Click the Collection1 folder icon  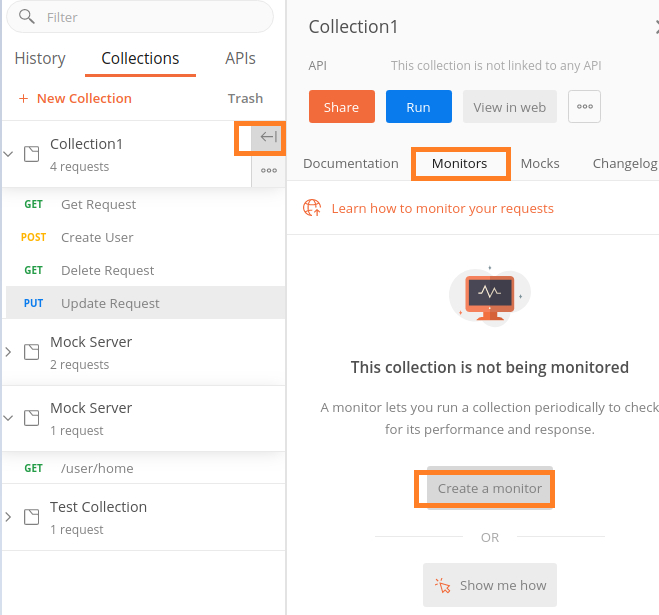(x=31, y=154)
